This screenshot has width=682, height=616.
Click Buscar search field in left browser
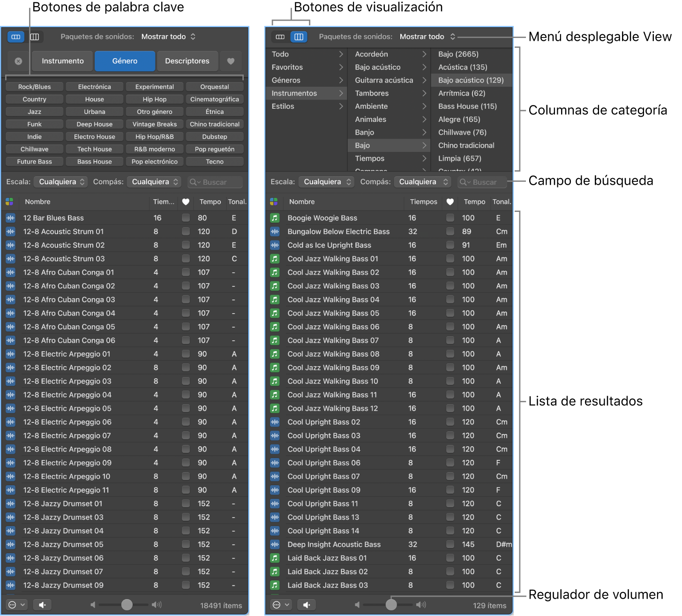pyautogui.click(x=215, y=182)
